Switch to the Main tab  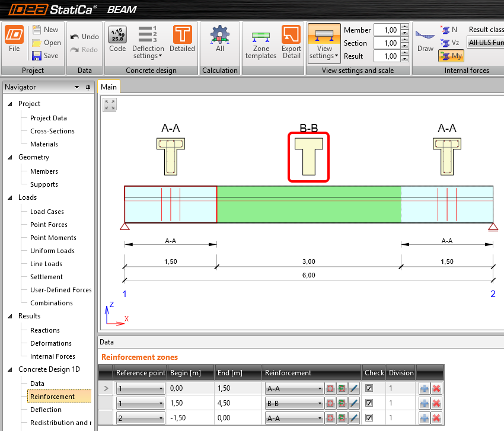tap(109, 86)
